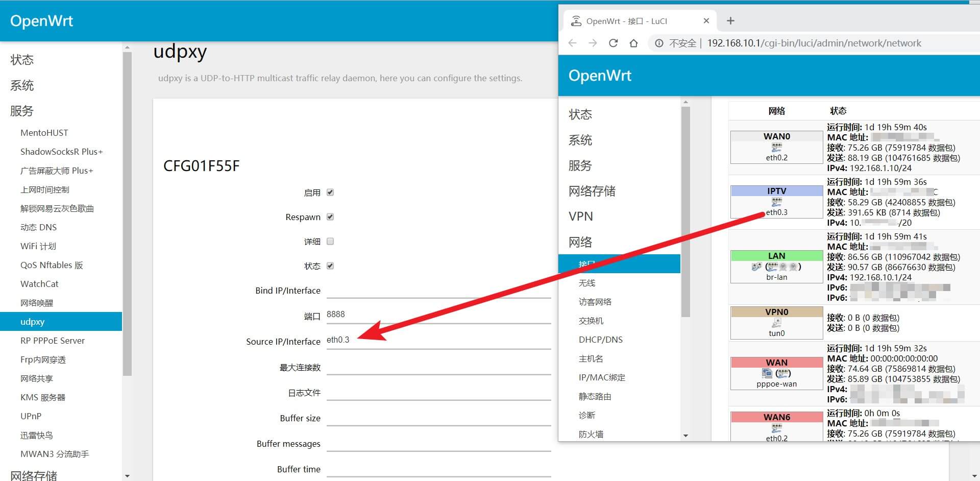
Task: Expand the 系统 menu in left sidebar
Action: click(22, 85)
